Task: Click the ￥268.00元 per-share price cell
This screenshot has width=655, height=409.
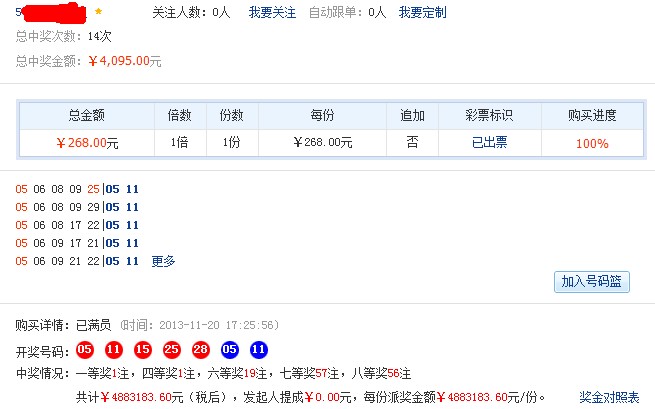Action: (x=322, y=143)
